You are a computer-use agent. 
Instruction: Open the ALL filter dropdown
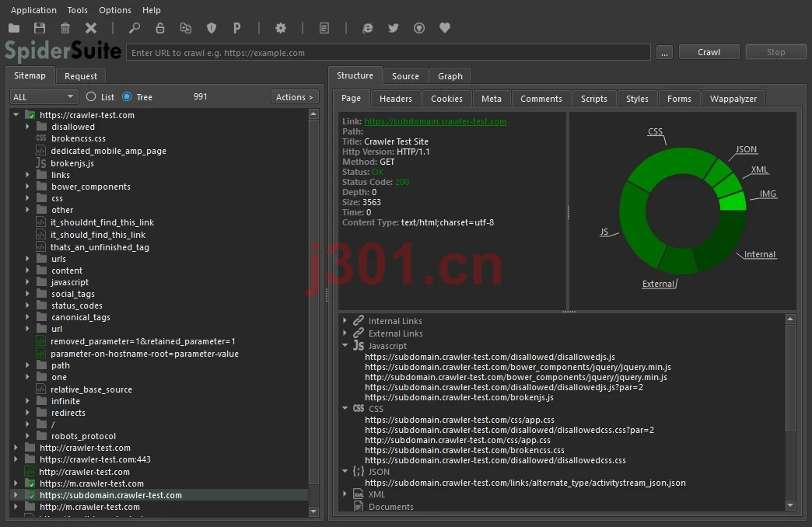[x=44, y=97]
